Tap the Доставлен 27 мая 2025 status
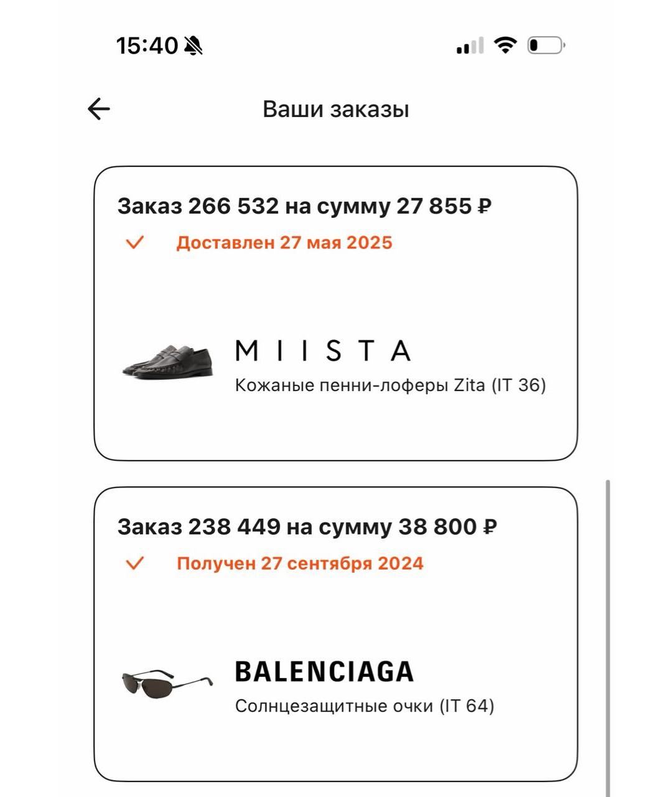This screenshot has height=797, width=672. tap(284, 242)
